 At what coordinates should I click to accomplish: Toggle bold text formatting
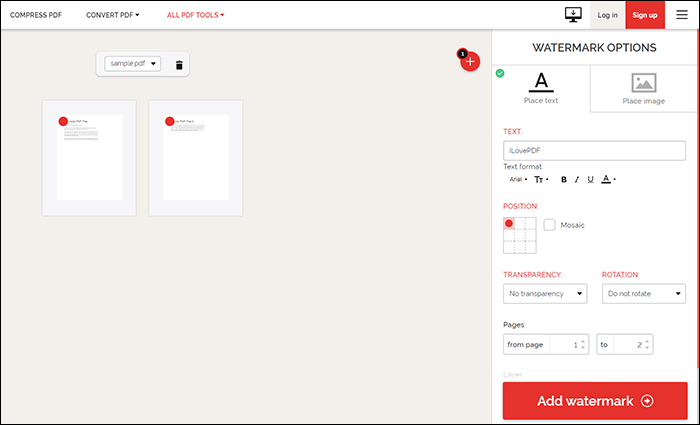(x=564, y=180)
